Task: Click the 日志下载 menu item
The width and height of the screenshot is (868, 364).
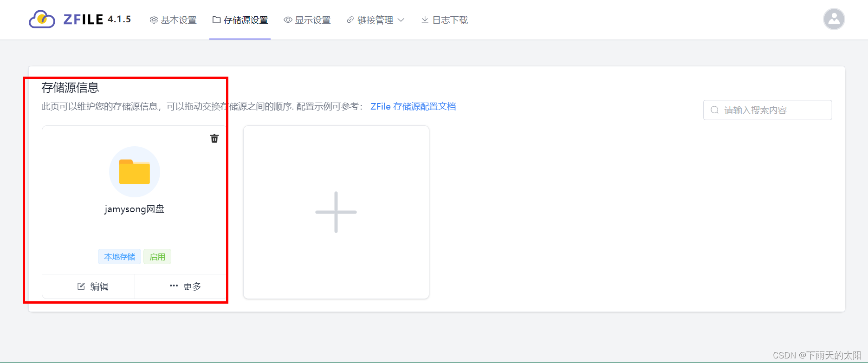Action: 445,20
